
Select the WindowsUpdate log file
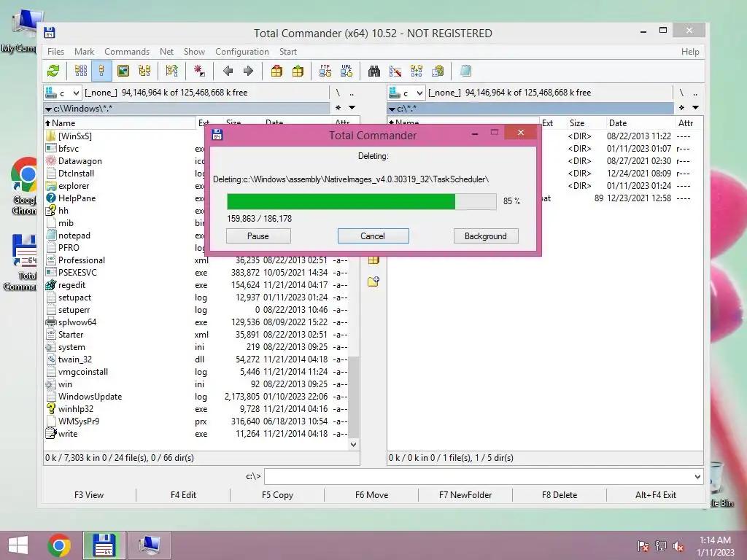197,397
